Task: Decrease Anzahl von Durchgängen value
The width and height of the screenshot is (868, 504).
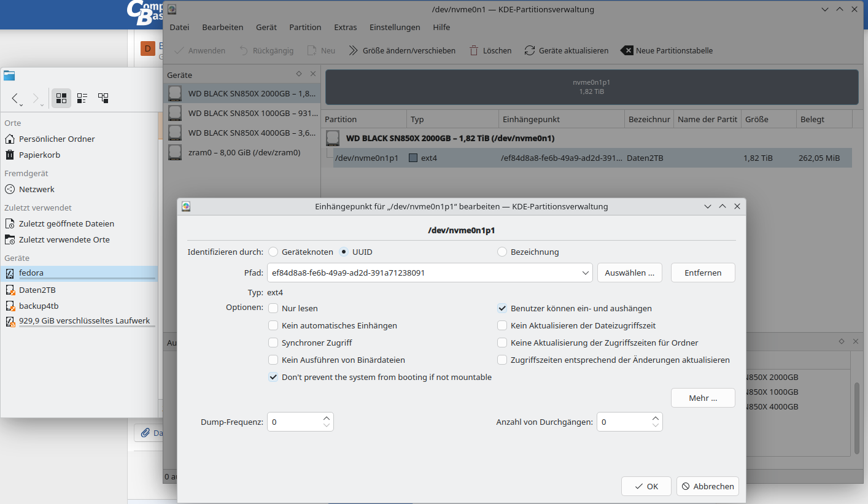Action: pyautogui.click(x=656, y=425)
